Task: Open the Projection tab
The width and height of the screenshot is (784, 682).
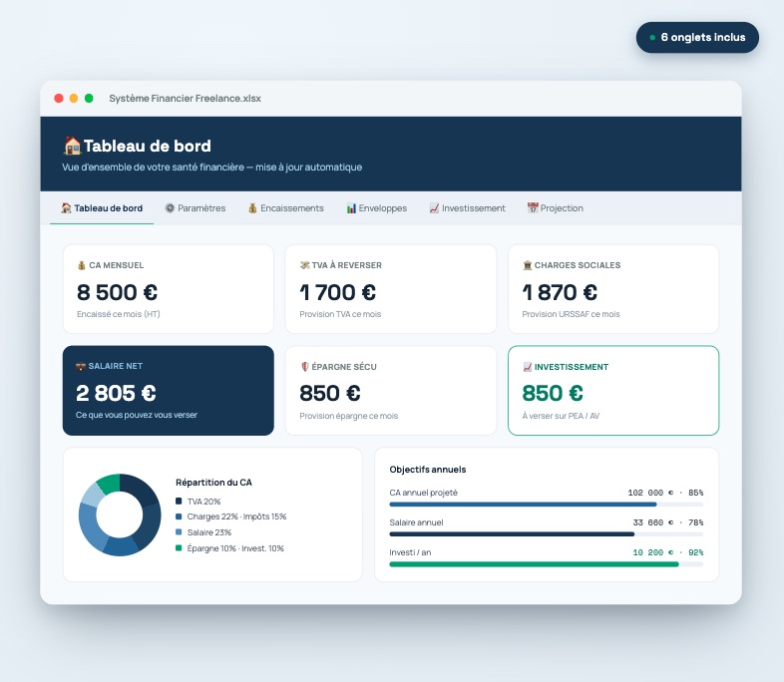Action: pyautogui.click(x=555, y=208)
